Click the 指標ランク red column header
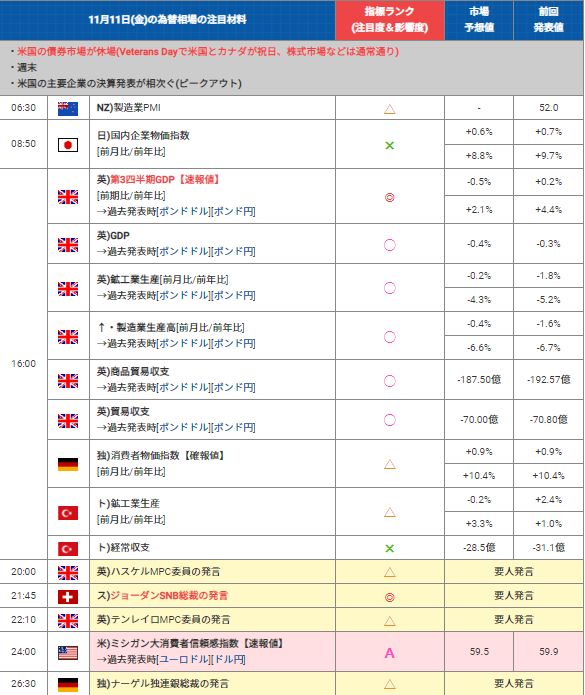Viewport: 585px width, 695px height. 390,20
